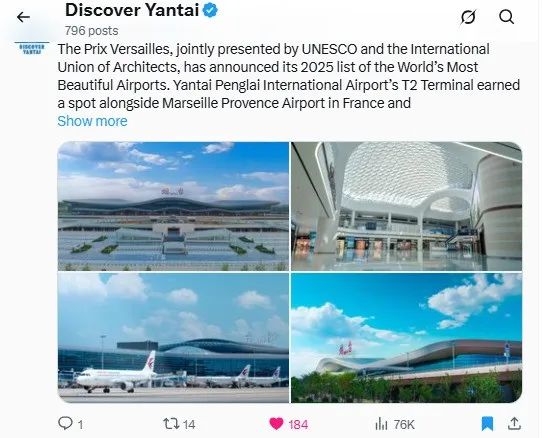Open aerial terminal front photo
Screen dimensions: 542x438
pyautogui.click(x=173, y=206)
